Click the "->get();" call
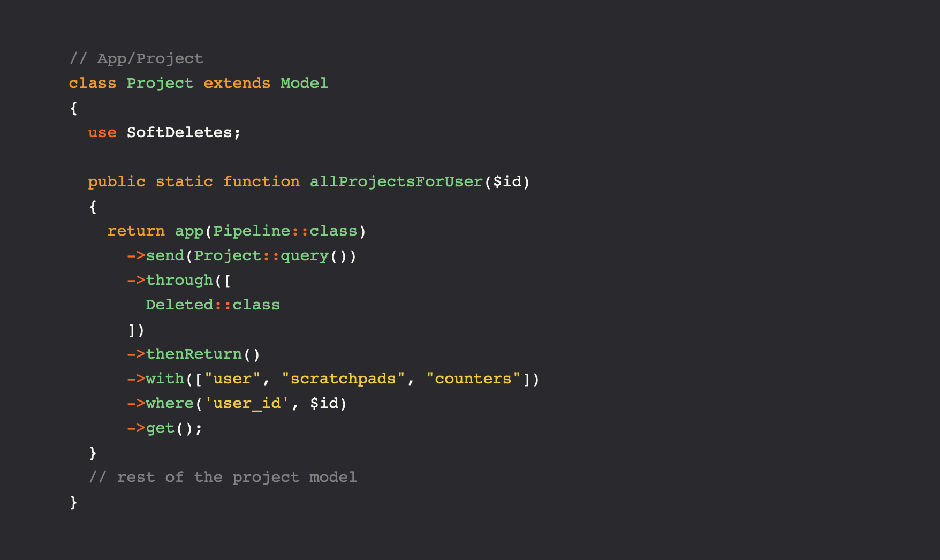 [165, 428]
